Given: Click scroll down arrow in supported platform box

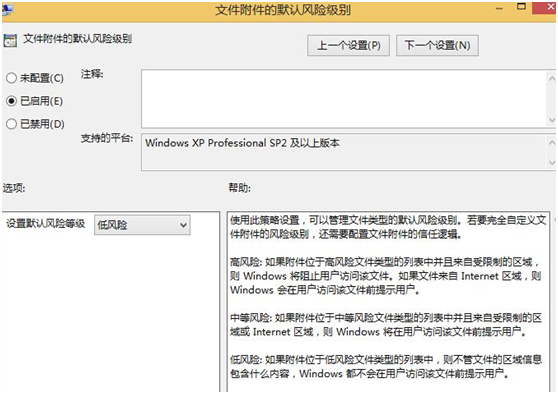Looking at the screenshot, I should point(551,163).
